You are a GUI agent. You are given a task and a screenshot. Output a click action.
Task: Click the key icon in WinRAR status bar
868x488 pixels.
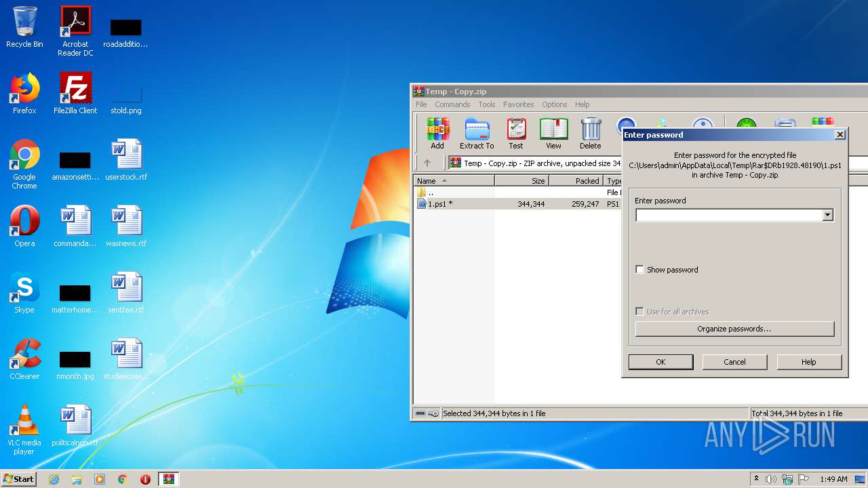[x=432, y=413]
